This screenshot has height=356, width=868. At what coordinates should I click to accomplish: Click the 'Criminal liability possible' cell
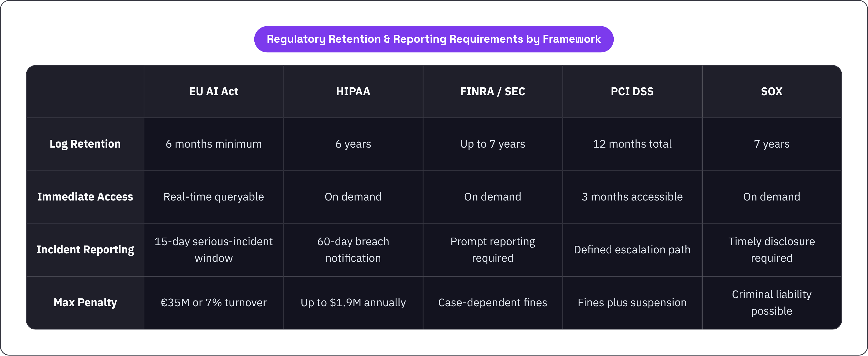[772, 303]
